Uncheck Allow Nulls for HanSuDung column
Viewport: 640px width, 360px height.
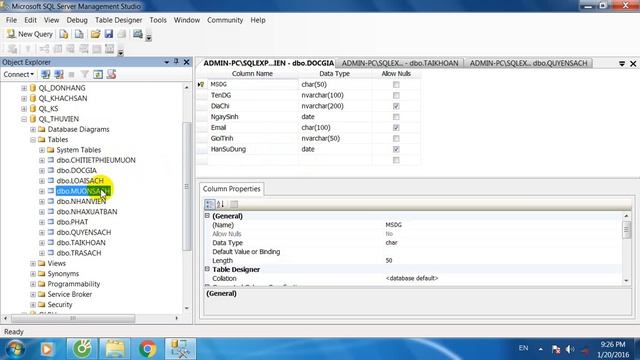click(x=396, y=149)
